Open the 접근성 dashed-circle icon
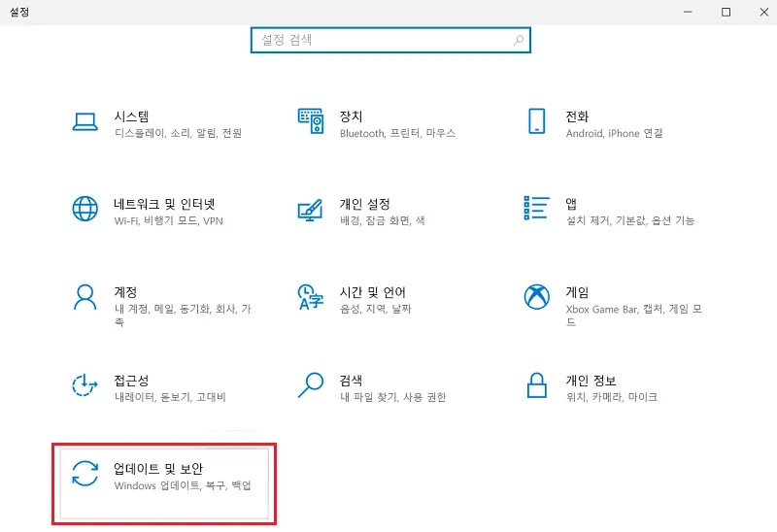 tap(84, 384)
